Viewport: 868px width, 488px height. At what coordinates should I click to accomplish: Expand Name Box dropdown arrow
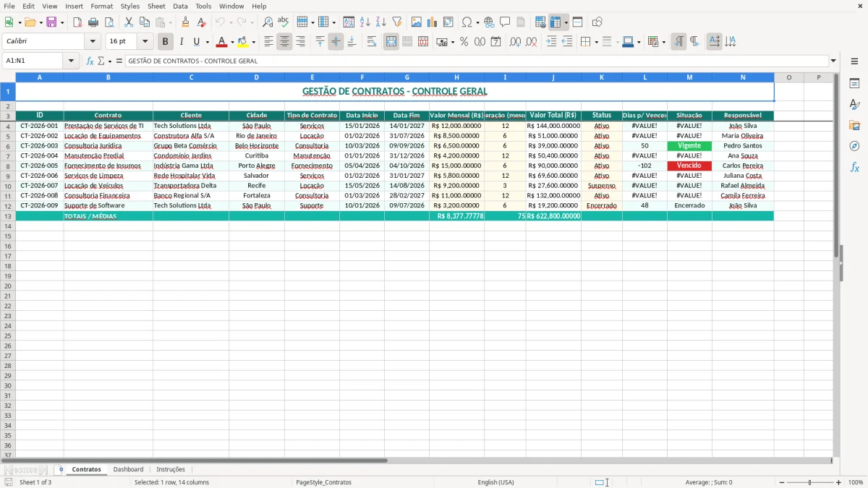pyautogui.click(x=71, y=61)
